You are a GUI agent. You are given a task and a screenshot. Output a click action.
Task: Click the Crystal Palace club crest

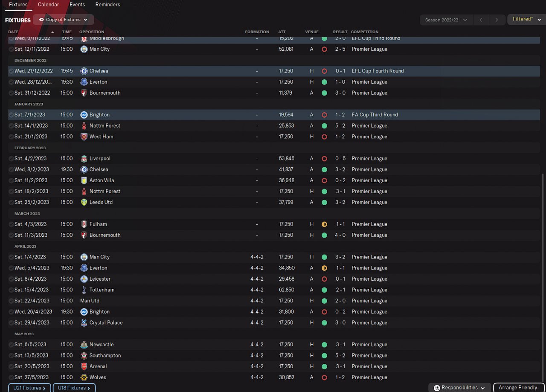pos(84,322)
